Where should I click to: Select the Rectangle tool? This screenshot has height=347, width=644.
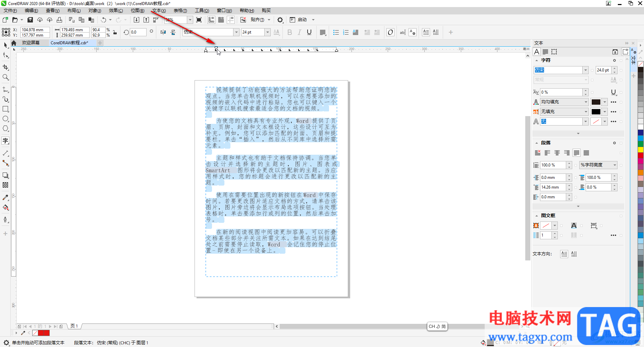coord(5,109)
